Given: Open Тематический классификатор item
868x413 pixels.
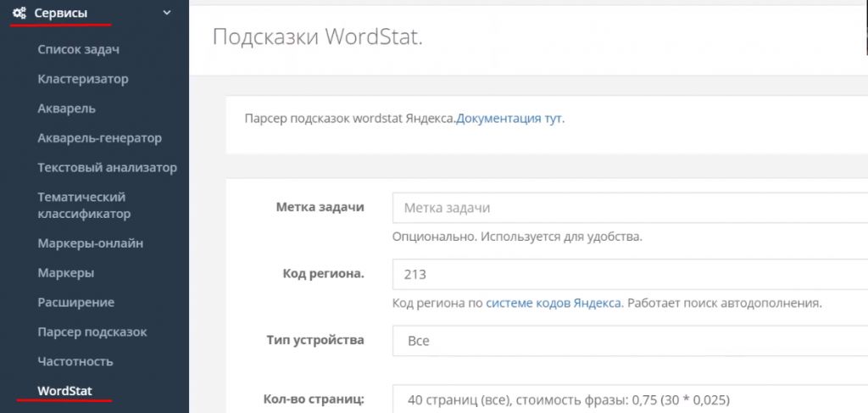Looking at the screenshot, I should coord(84,205).
